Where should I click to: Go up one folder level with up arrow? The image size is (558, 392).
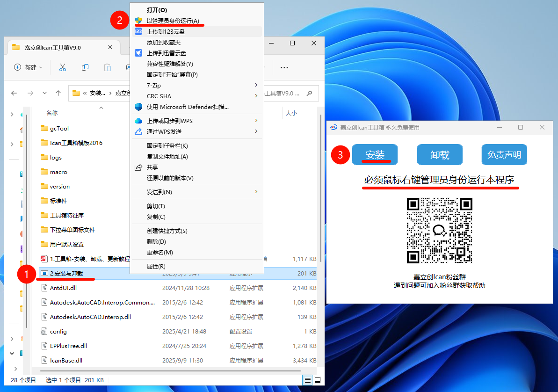[x=58, y=93]
